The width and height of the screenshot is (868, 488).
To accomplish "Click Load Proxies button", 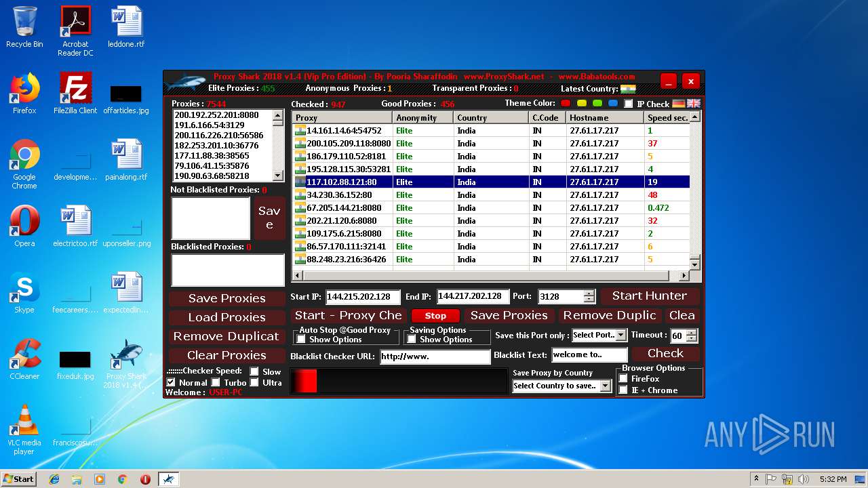I will tap(226, 317).
